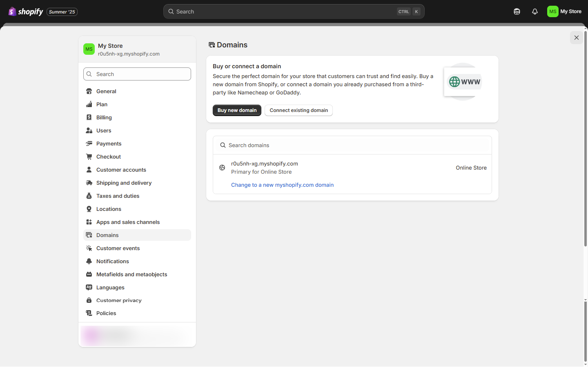Click the globe icon beside the myshopify domain
This screenshot has width=588, height=367.
point(222,168)
